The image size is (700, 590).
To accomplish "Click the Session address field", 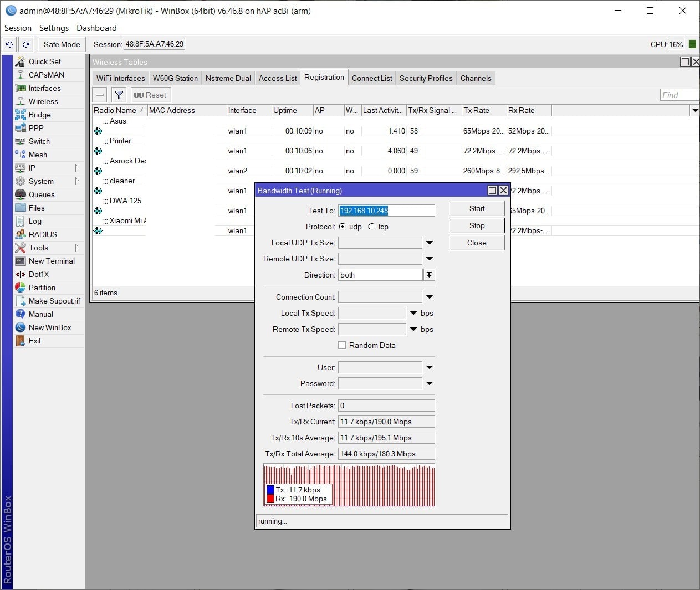I will pyautogui.click(x=154, y=44).
